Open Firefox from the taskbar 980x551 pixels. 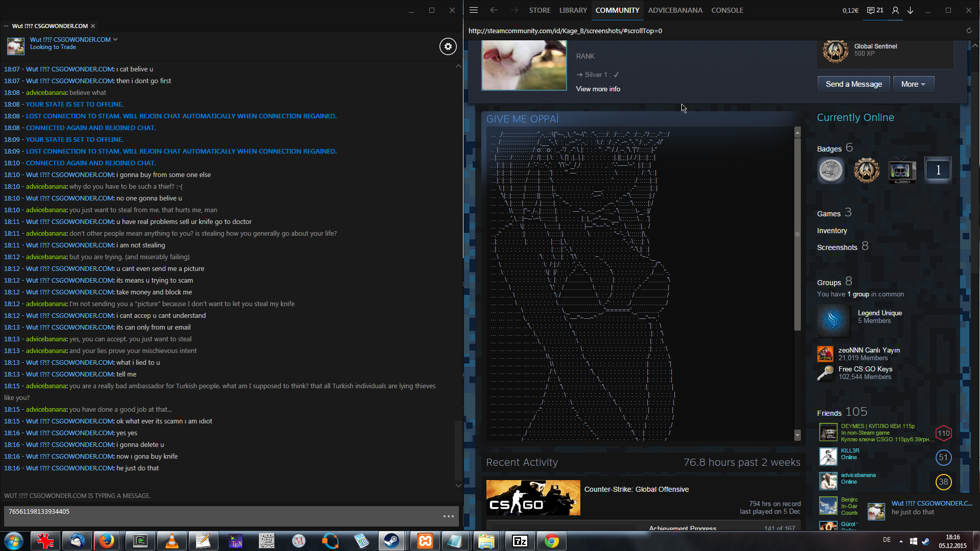click(x=107, y=541)
